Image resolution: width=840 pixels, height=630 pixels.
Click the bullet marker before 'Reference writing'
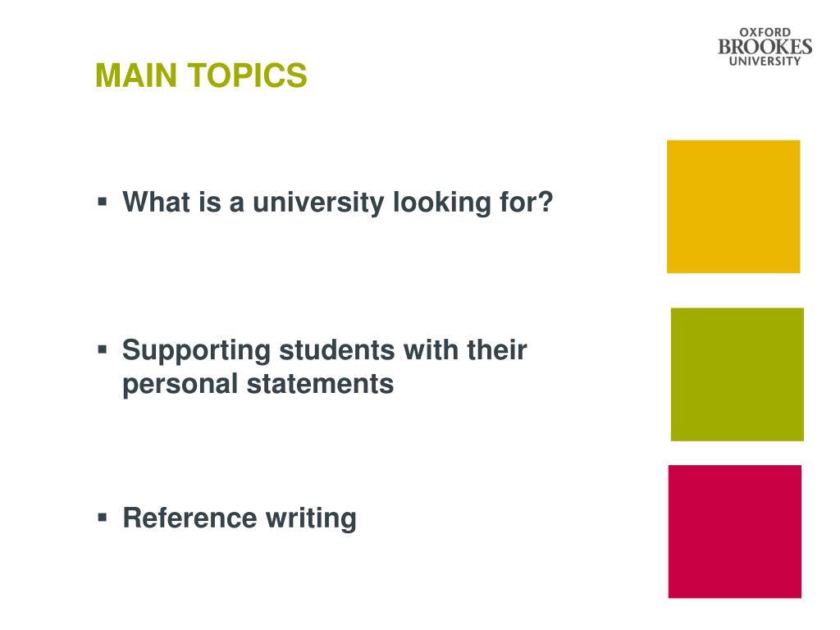point(103,518)
